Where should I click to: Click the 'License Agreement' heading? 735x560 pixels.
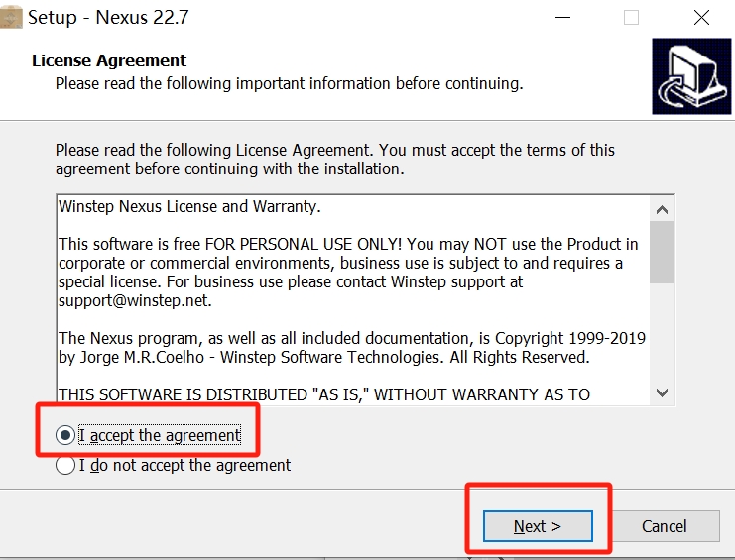[109, 60]
